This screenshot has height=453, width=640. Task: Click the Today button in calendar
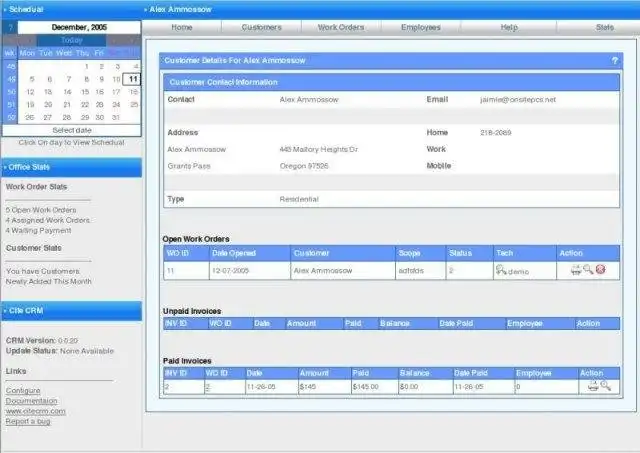[72, 40]
